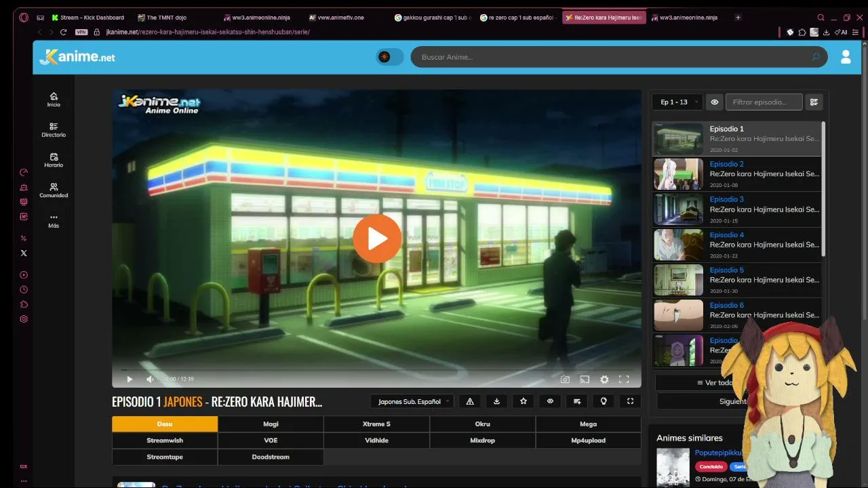Screen dimensions: 868x488
Task: Report a problem with the warning triangle icon
Action: tap(470, 401)
